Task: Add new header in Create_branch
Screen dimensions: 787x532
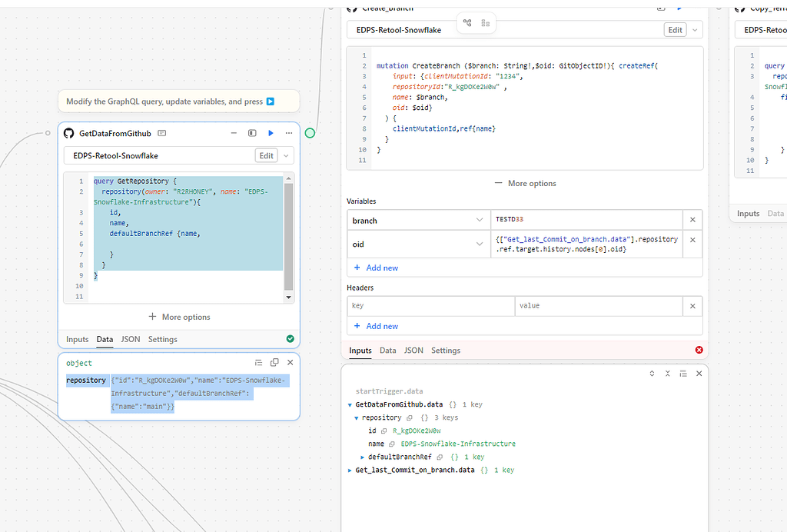Action: point(377,326)
